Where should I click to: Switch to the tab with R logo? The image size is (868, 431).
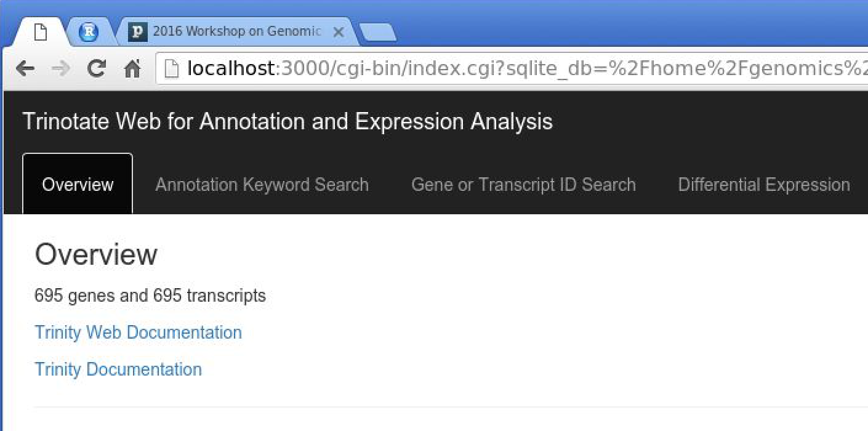pyautogui.click(x=89, y=31)
